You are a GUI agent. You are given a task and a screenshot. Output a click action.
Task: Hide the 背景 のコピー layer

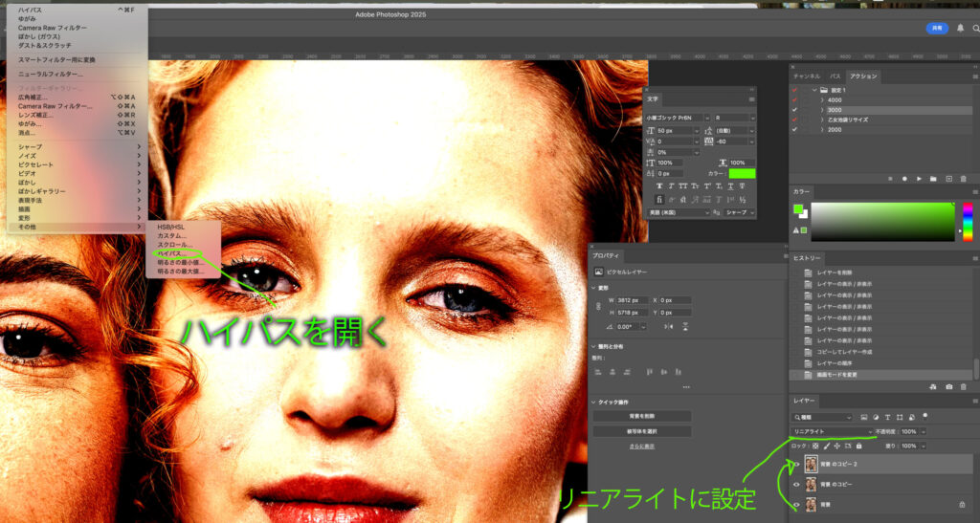(x=796, y=485)
